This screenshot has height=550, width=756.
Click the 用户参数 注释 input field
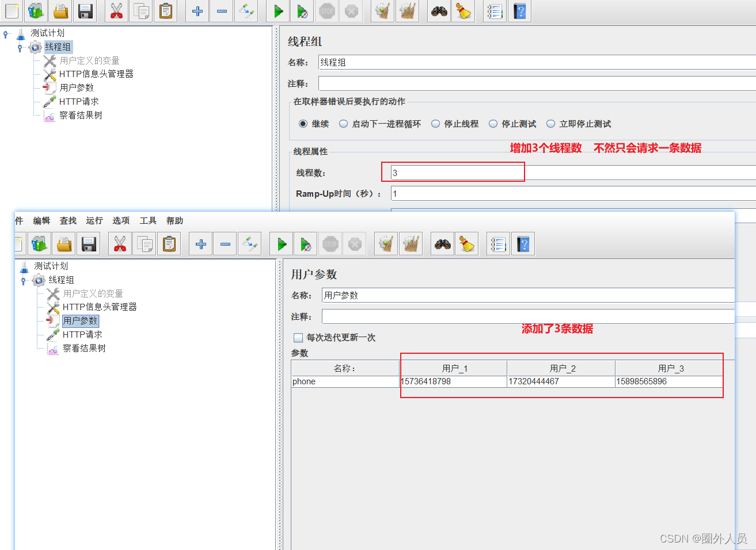pos(528,316)
